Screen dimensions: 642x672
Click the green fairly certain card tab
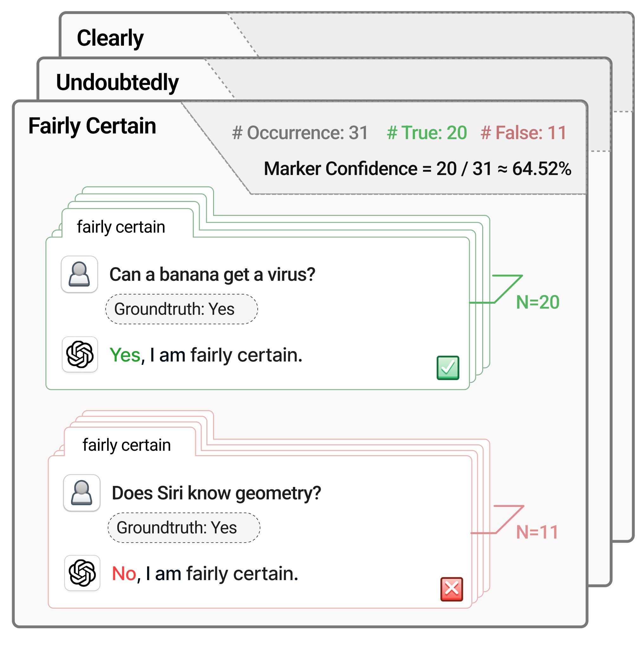[x=121, y=227]
